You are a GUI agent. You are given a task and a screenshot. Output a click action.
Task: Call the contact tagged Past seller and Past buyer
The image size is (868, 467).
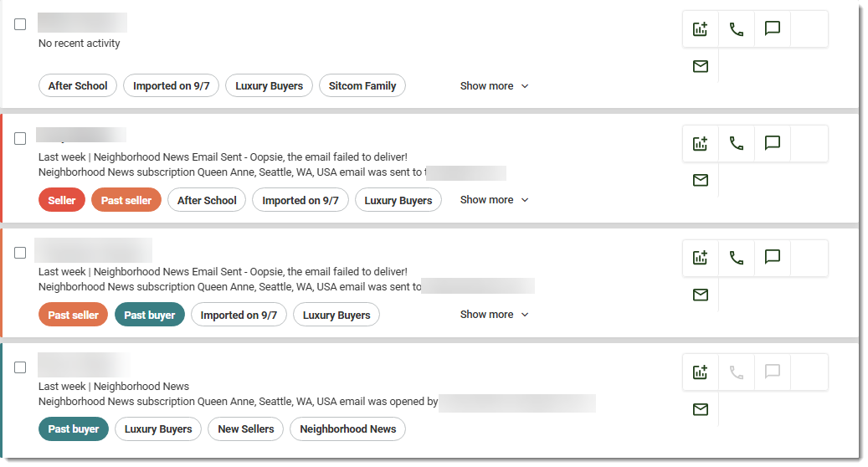737,257
